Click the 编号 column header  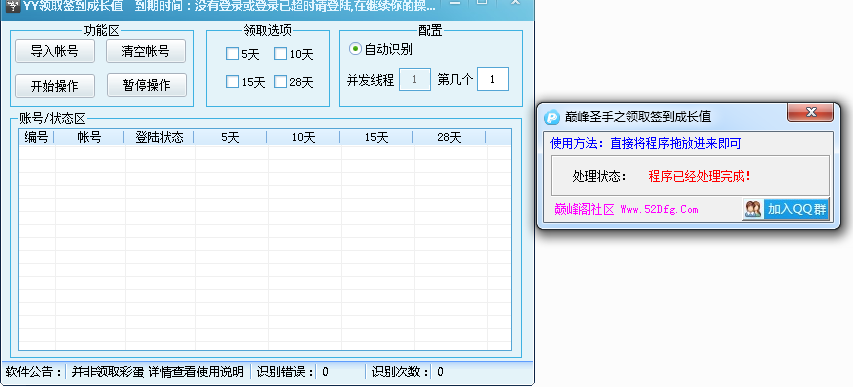click(36, 138)
